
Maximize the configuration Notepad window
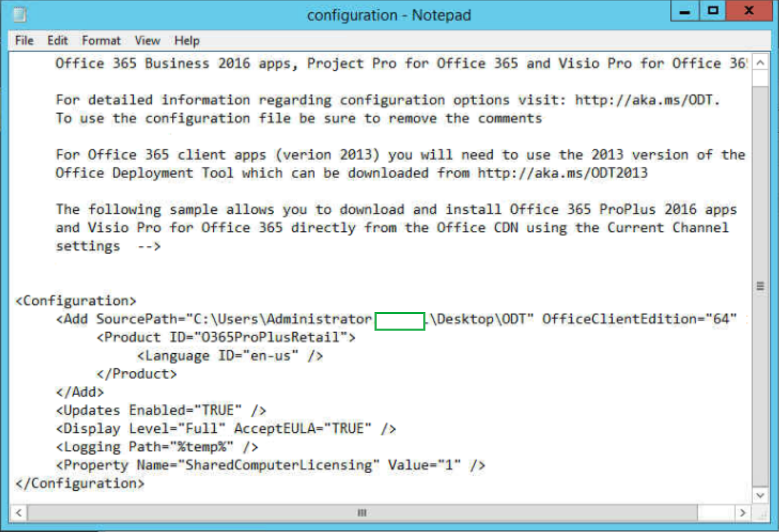712,11
